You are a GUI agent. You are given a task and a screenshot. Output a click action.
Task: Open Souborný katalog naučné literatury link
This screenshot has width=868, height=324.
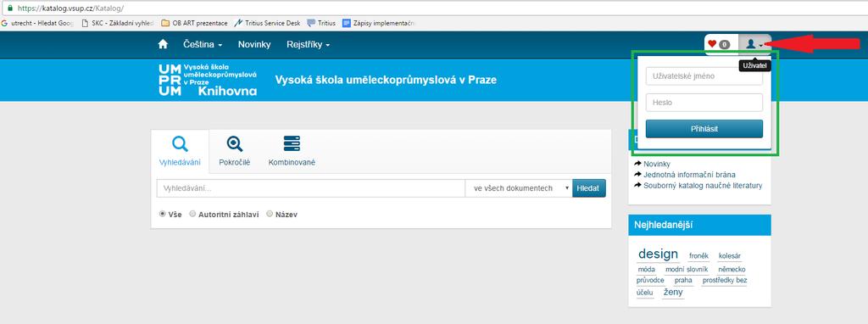(x=703, y=186)
